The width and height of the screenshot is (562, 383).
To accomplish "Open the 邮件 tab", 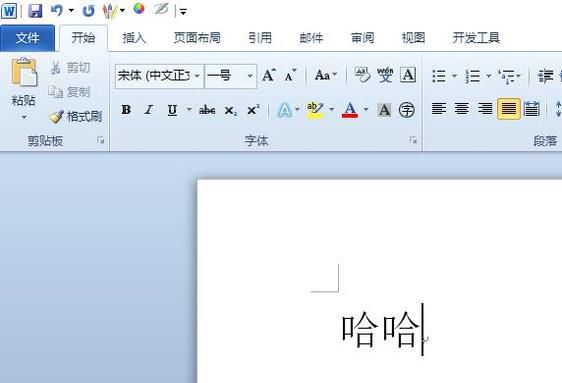I will point(311,38).
